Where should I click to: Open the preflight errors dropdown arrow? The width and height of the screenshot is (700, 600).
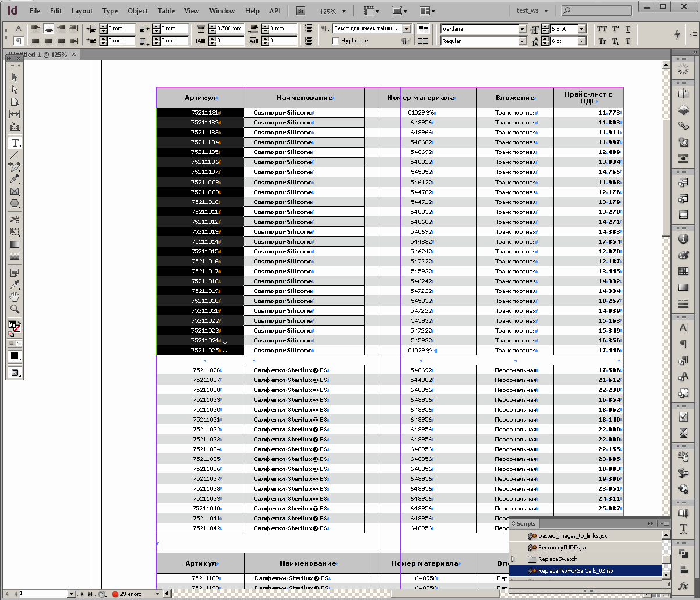tap(157, 594)
